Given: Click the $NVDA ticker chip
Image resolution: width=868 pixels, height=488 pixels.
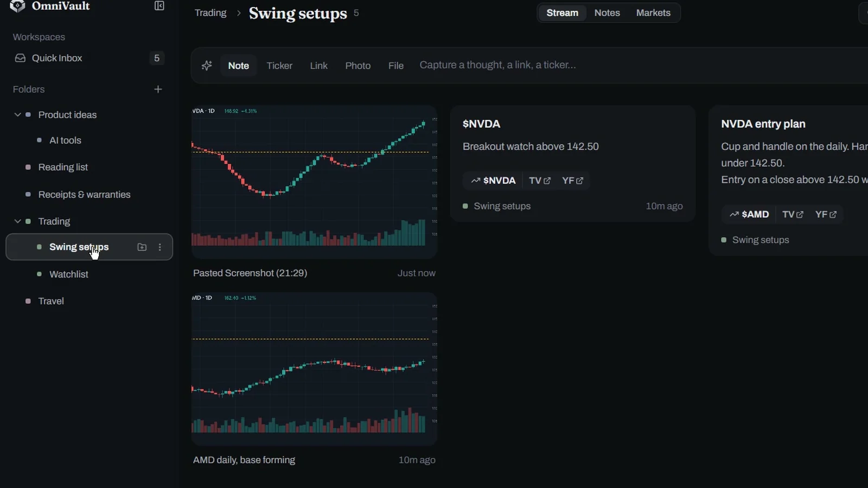Looking at the screenshot, I should pyautogui.click(x=493, y=181).
